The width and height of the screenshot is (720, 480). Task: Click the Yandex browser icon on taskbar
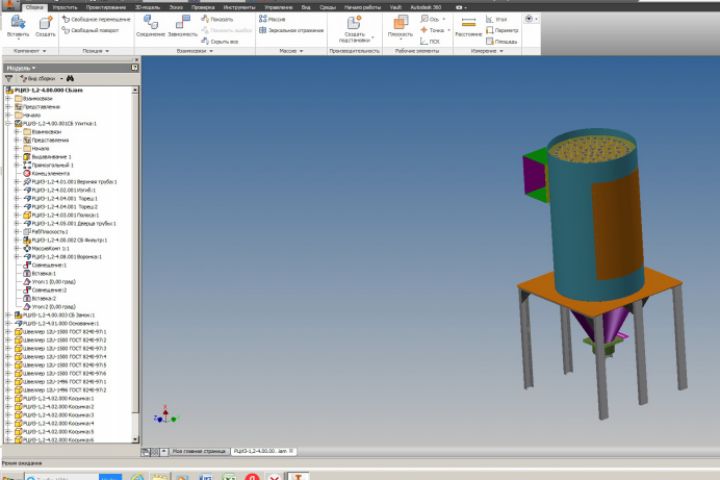(252, 477)
